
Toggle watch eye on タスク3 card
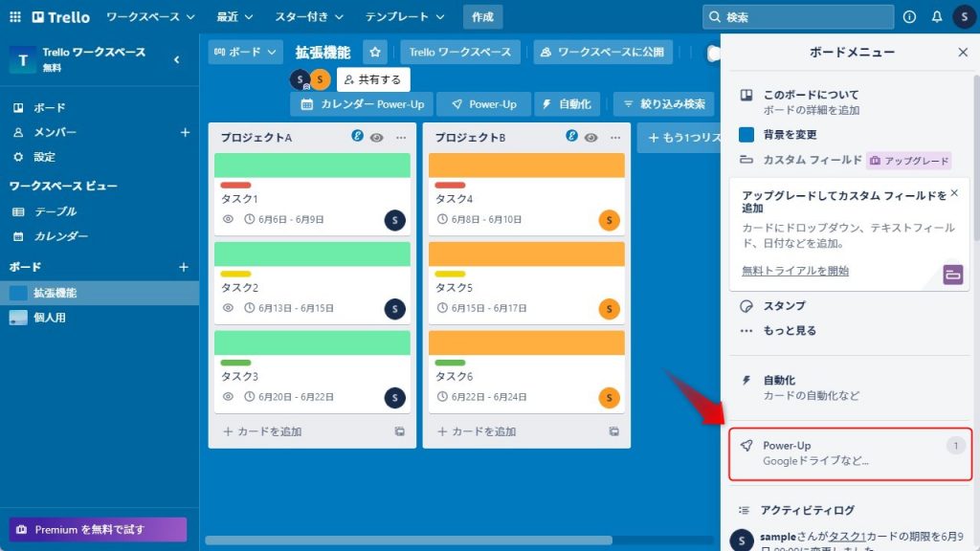[x=228, y=397]
